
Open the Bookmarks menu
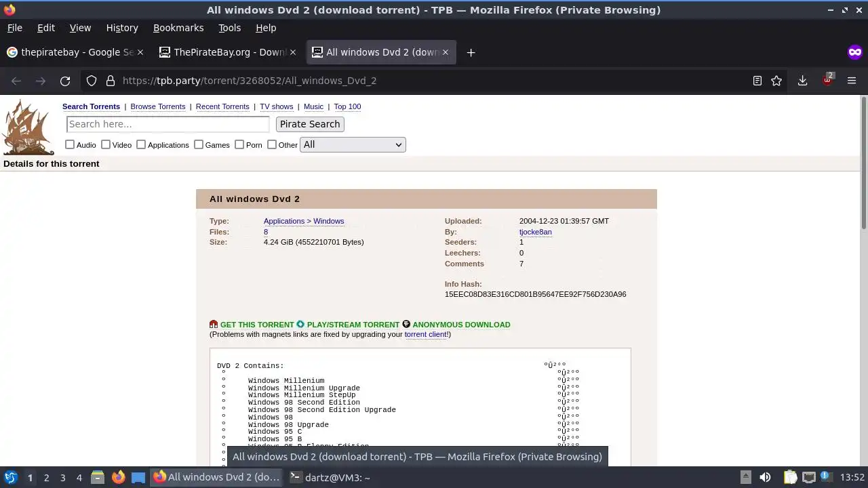click(x=178, y=28)
